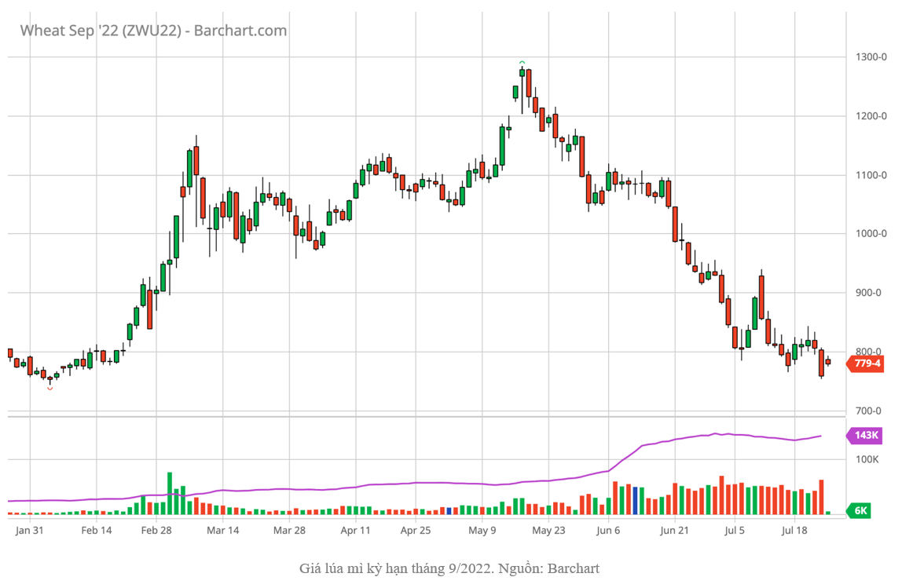
Task: Select the Jul 18 date label
Action: [x=794, y=531]
